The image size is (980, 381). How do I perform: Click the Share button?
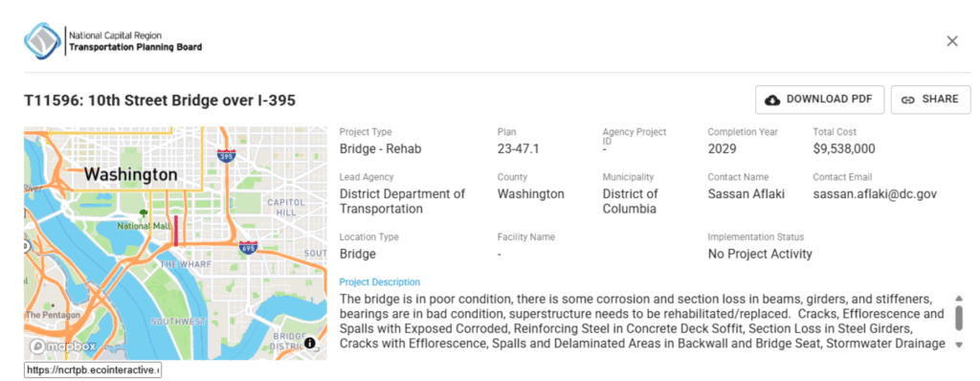coord(930,100)
